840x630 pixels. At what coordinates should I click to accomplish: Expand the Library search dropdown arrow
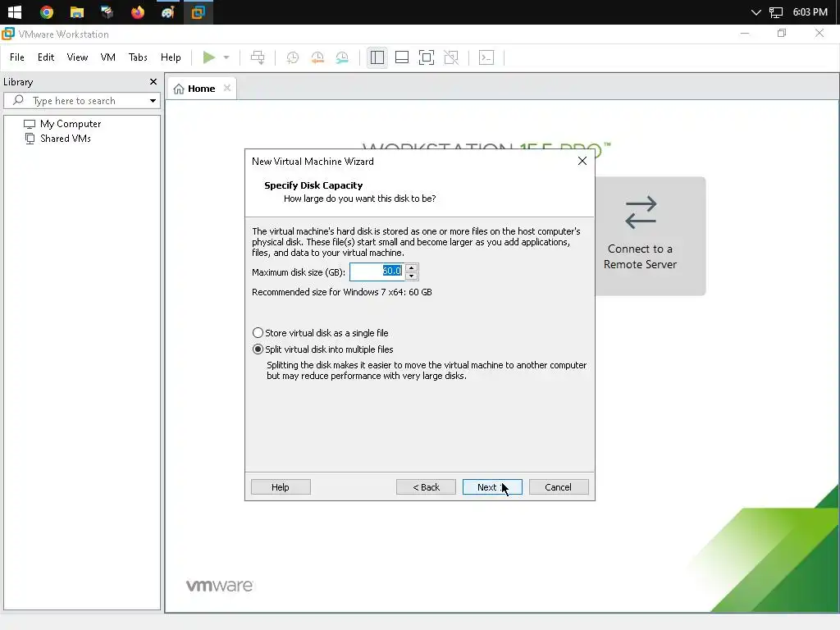click(153, 101)
